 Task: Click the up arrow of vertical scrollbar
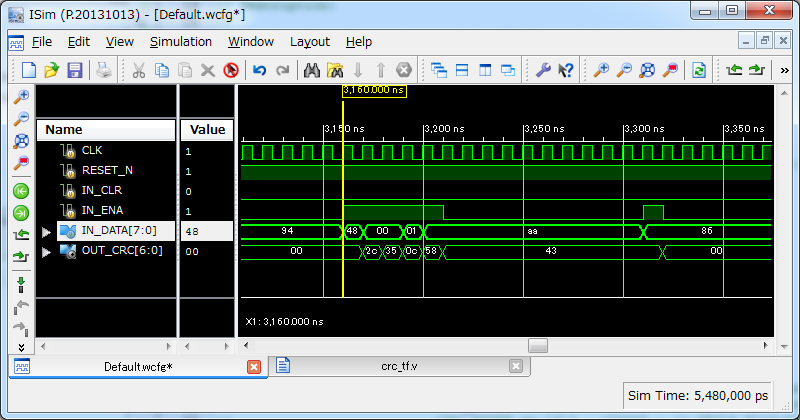point(784,93)
